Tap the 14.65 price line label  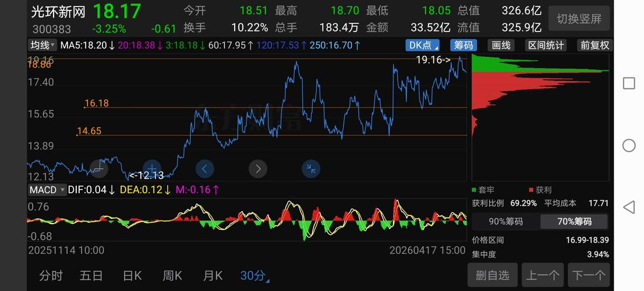[89, 131]
